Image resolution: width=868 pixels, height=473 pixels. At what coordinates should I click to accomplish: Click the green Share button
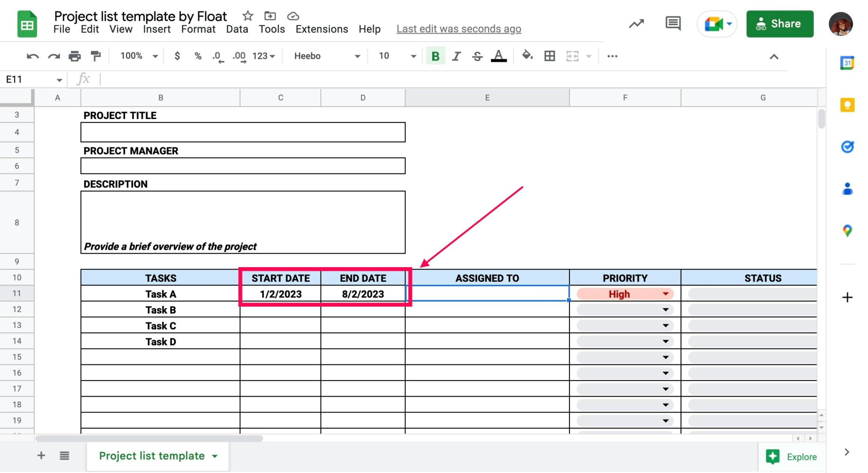pos(780,24)
